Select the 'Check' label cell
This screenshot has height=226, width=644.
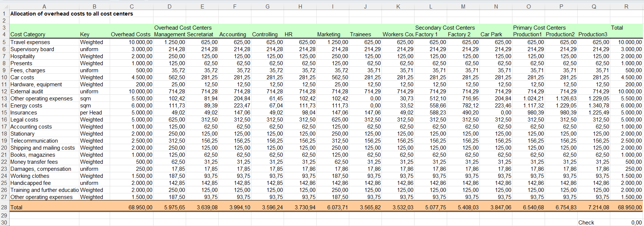click(586, 223)
